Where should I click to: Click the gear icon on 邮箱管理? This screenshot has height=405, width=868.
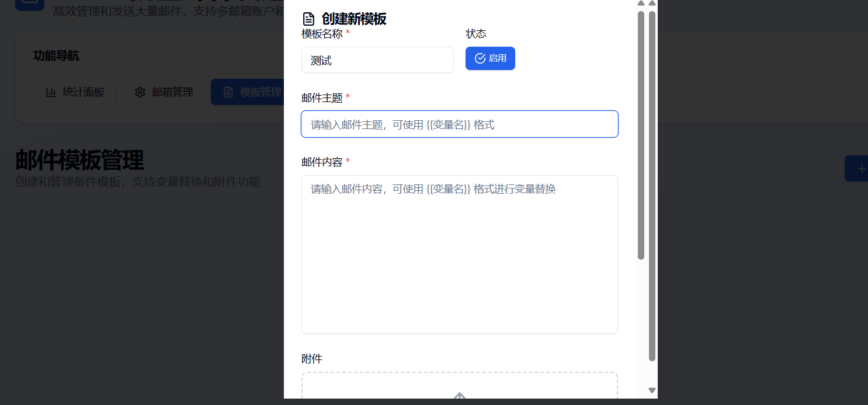pos(140,92)
